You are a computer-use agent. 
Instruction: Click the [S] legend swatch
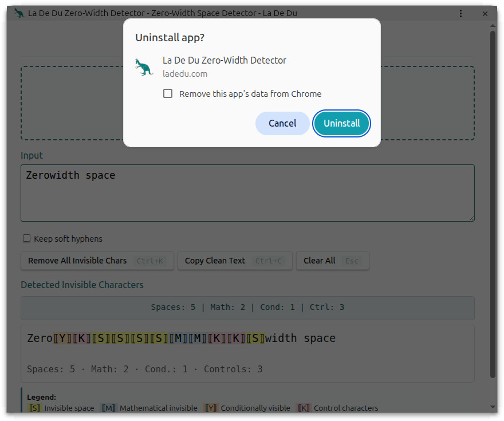pyautogui.click(x=35, y=408)
